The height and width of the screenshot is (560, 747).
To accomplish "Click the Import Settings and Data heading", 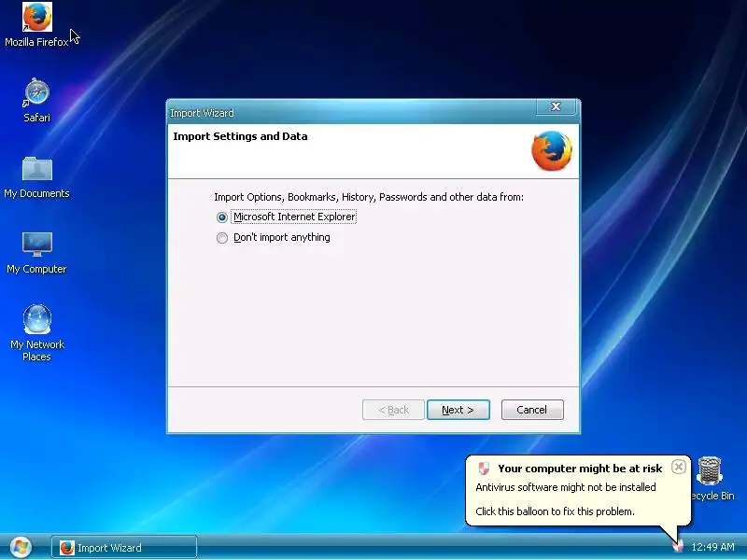I will click(240, 136).
